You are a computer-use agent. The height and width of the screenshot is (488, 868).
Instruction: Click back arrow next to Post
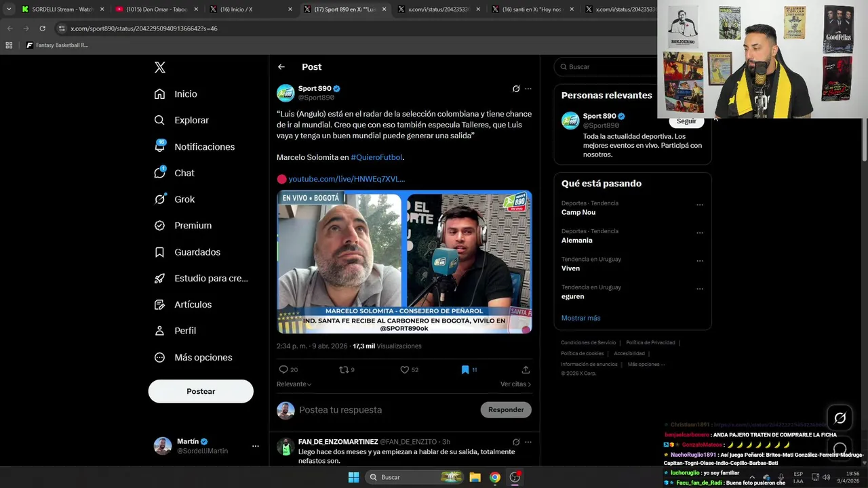coord(281,67)
